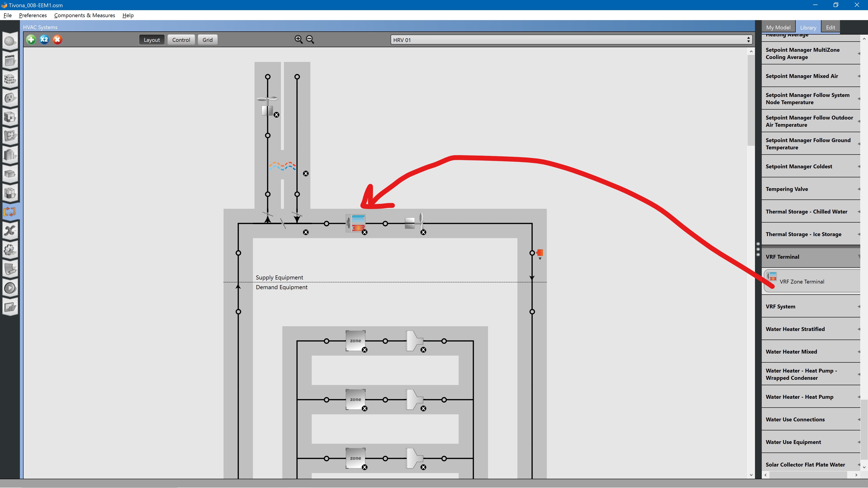Remove the VRF terminal from supply loop
Image resolution: width=868 pixels, height=488 pixels.
pos(365,232)
